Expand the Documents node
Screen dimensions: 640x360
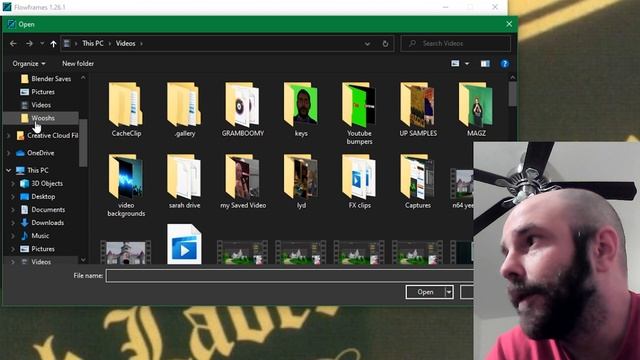coord(13,210)
